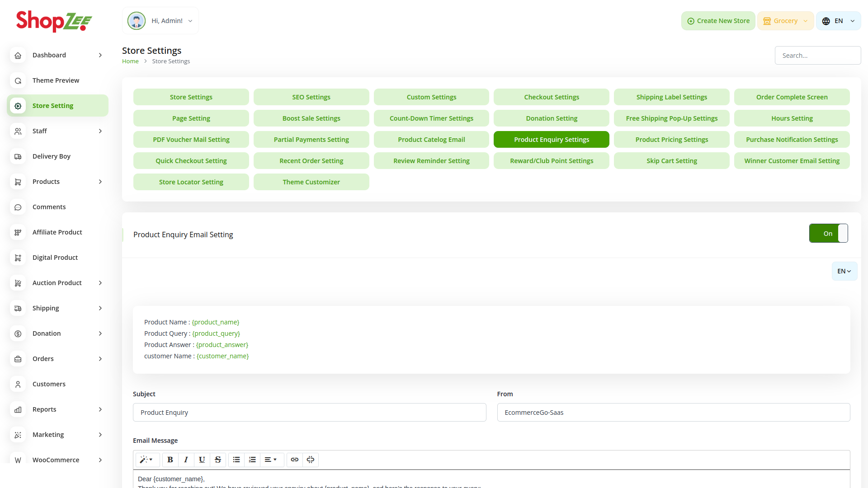Click the Bold formatting icon

(x=170, y=460)
